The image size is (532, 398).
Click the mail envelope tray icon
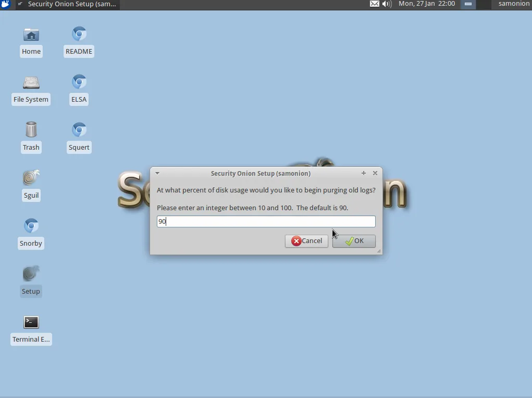[x=374, y=4]
